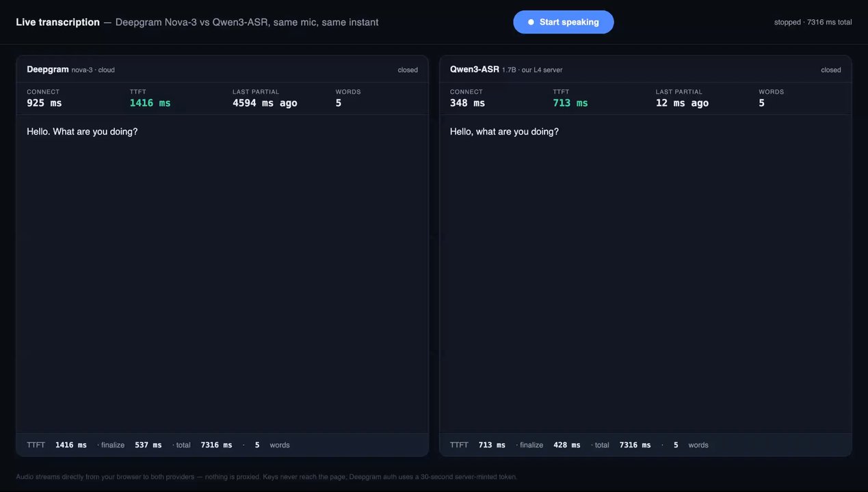Click the Start speaking button
This screenshot has width=868, height=492.
point(564,22)
